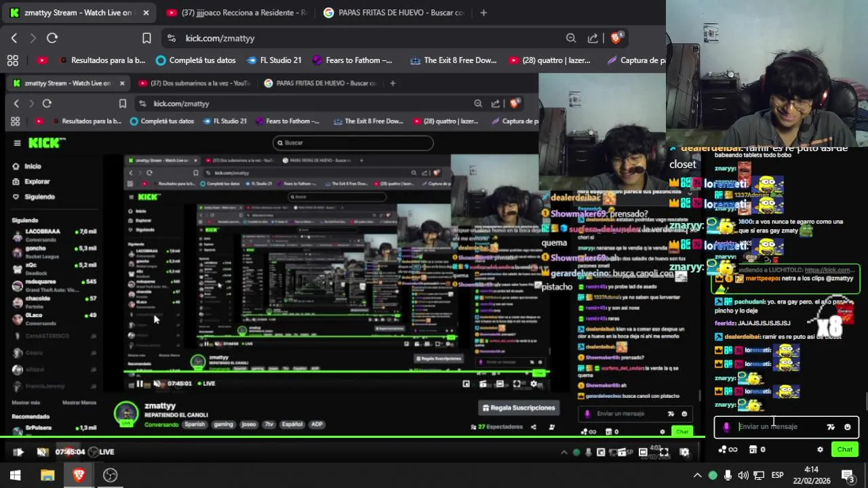
Task: Open OBS Studio from the taskbar
Action: (x=110, y=475)
